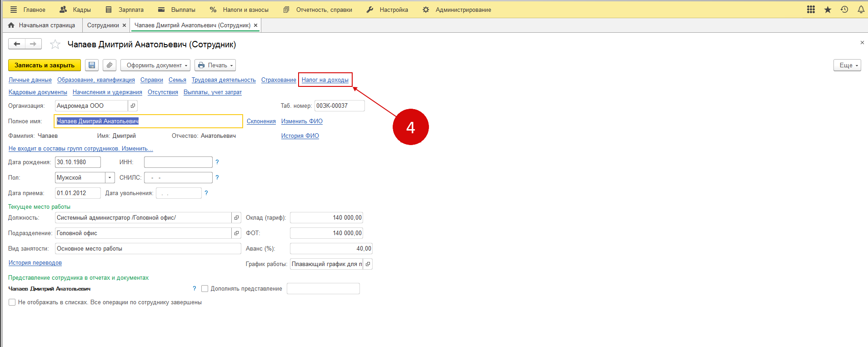Expand Оформить документ dropdown
Image resolution: width=868 pixels, height=347 pixels.
155,65
